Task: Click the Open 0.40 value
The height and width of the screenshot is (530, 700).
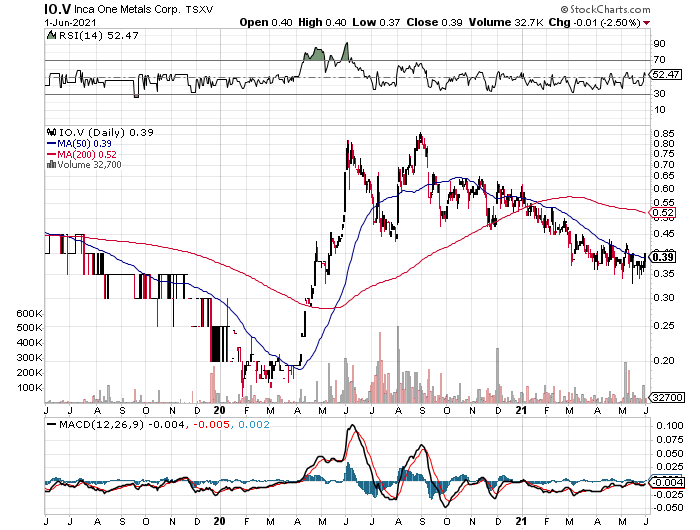Action: [266, 22]
